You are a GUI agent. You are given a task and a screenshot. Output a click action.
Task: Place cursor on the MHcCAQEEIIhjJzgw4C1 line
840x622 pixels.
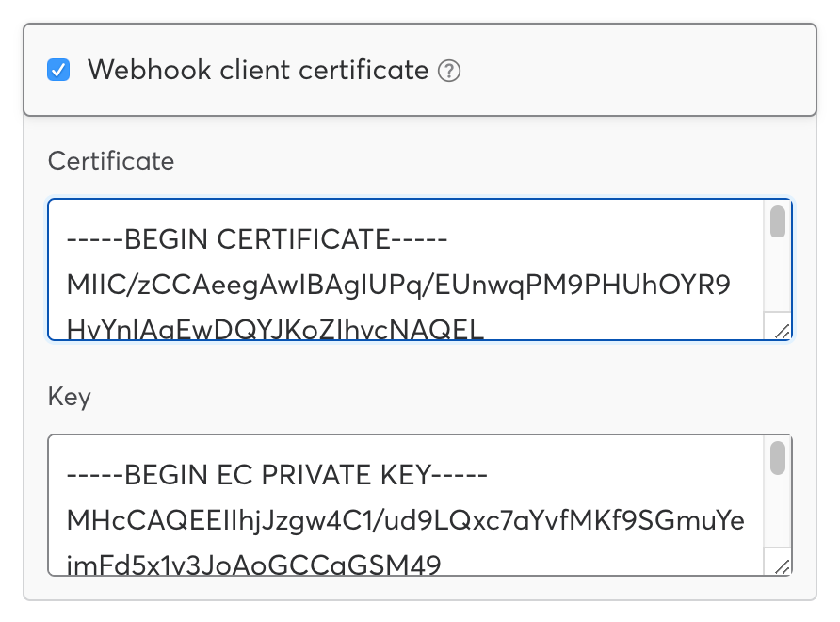406,520
